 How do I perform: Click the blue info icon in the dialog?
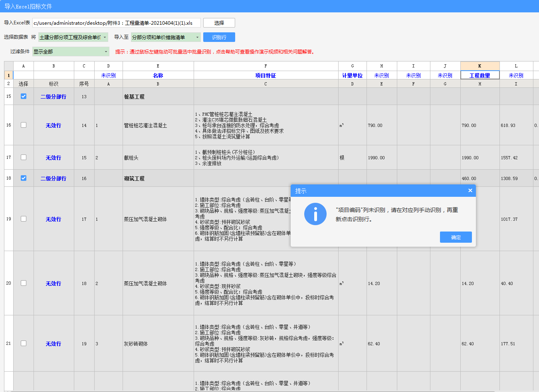click(x=315, y=214)
